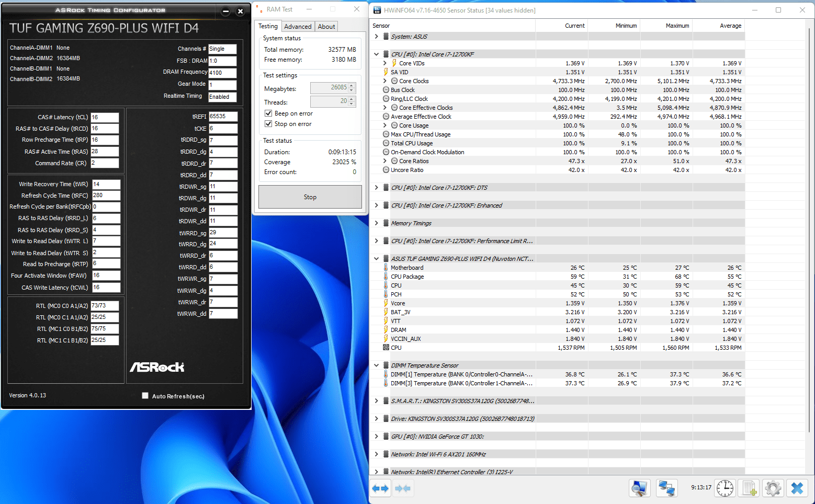
Task: Uncheck Beep on error checkbox
Action: tap(268, 113)
